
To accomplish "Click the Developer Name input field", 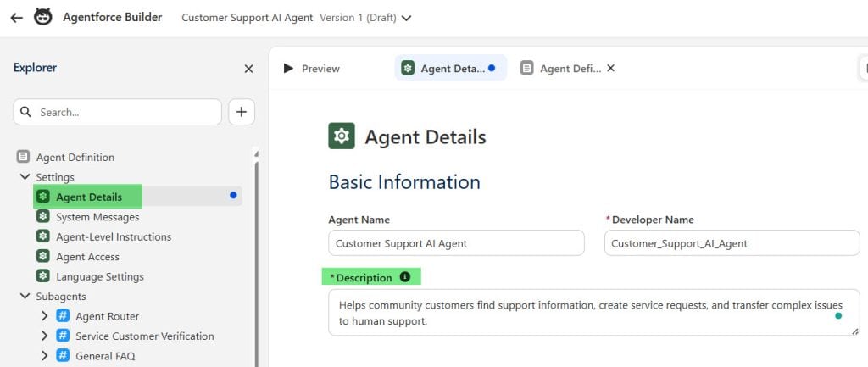I will (x=732, y=243).
